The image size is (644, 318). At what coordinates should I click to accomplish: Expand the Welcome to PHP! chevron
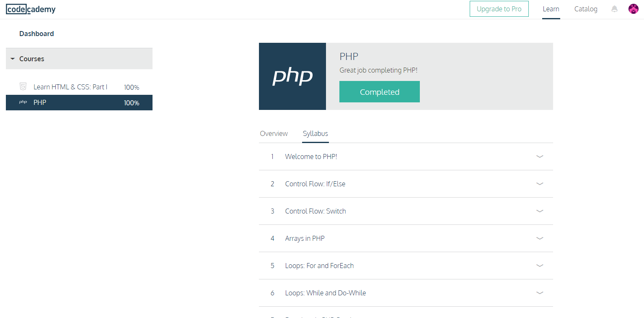coord(540,156)
